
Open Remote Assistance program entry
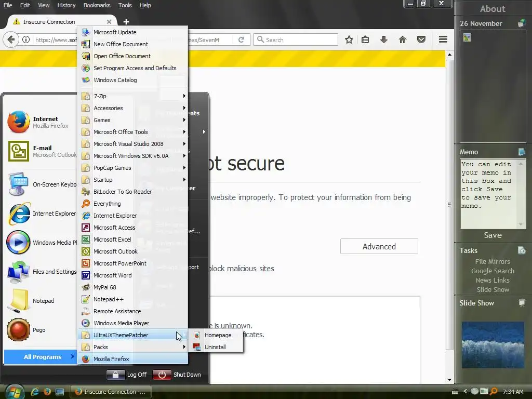132,311
